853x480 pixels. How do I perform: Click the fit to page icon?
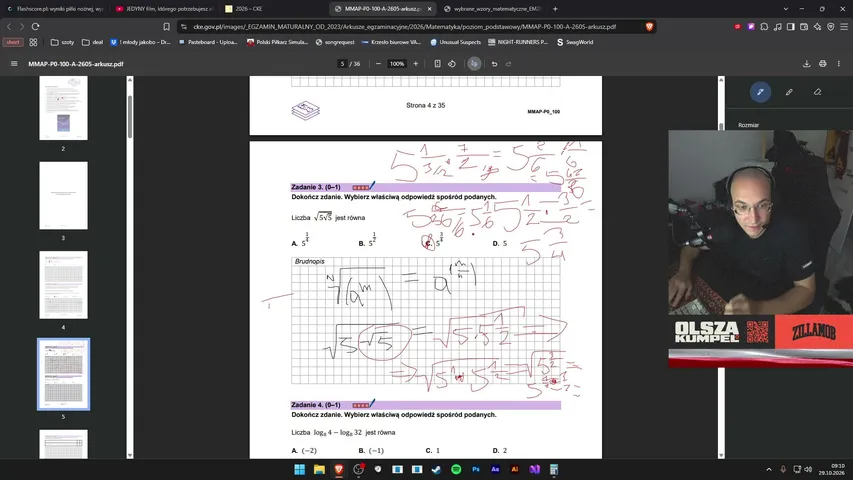coord(437,64)
